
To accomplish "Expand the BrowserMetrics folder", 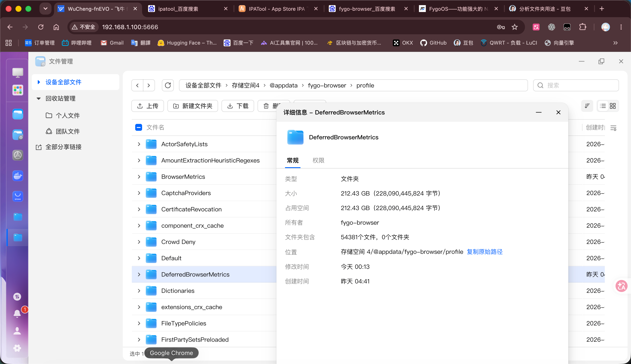I will (139, 177).
